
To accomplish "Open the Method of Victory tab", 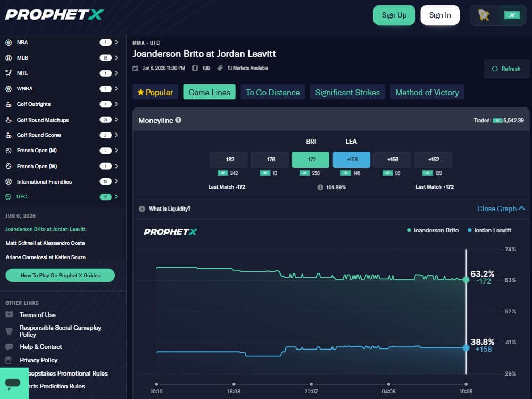I will [x=427, y=92].
